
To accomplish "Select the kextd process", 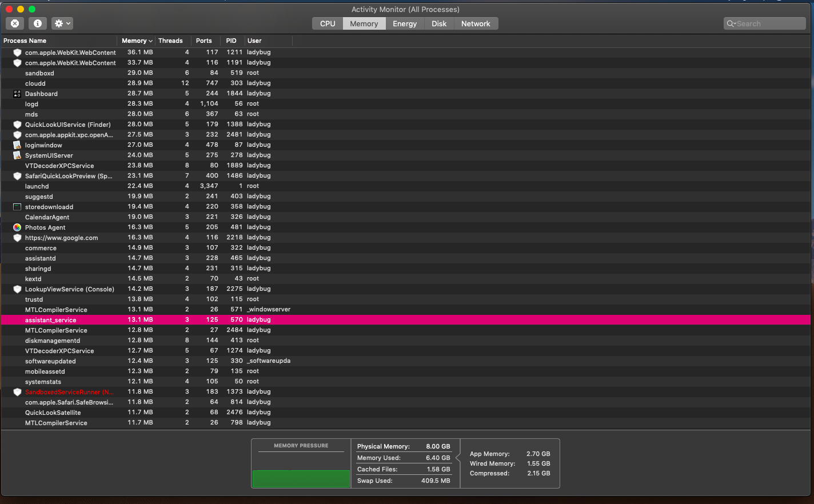I will click(x=405, y=279).
